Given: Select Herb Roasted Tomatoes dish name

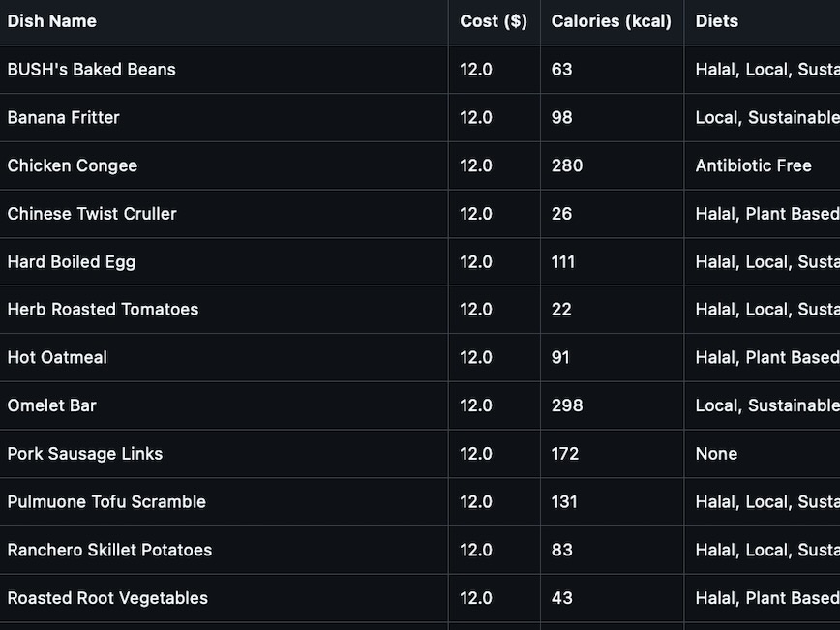Looking at the screenshot, I should pyautogui.click(x=103, y=310).
